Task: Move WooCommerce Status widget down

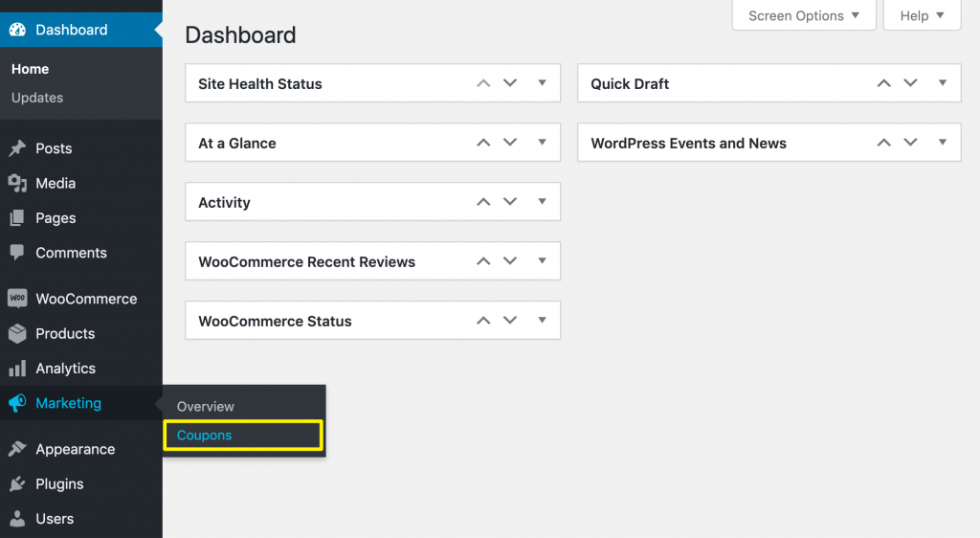Action: [510, 321]
